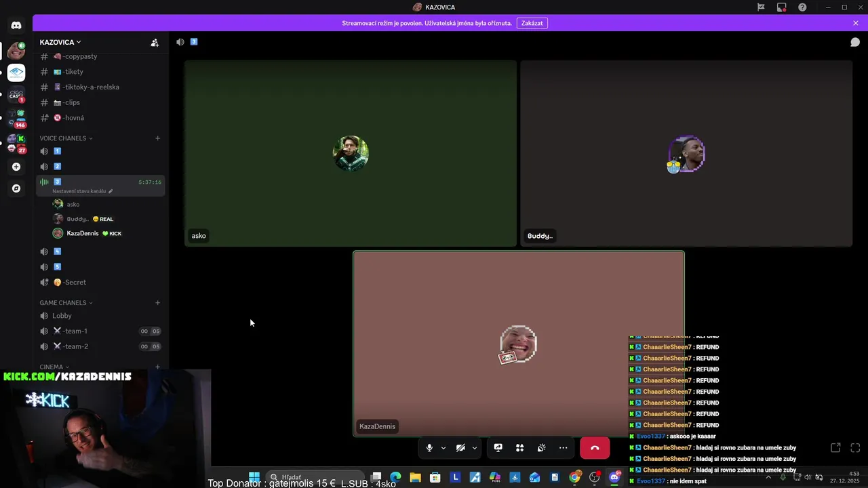Screen dimensions: 868x488
Task: Click the invite people icon beside KAZOVICA
Action: point(155,42)
